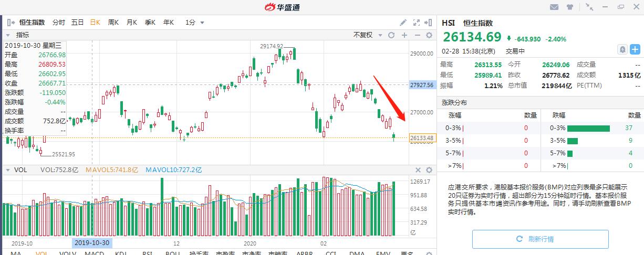Select the MACD indicator tab
The width and height of the screenshot is (644, 255).
click(x=95, y=253)
